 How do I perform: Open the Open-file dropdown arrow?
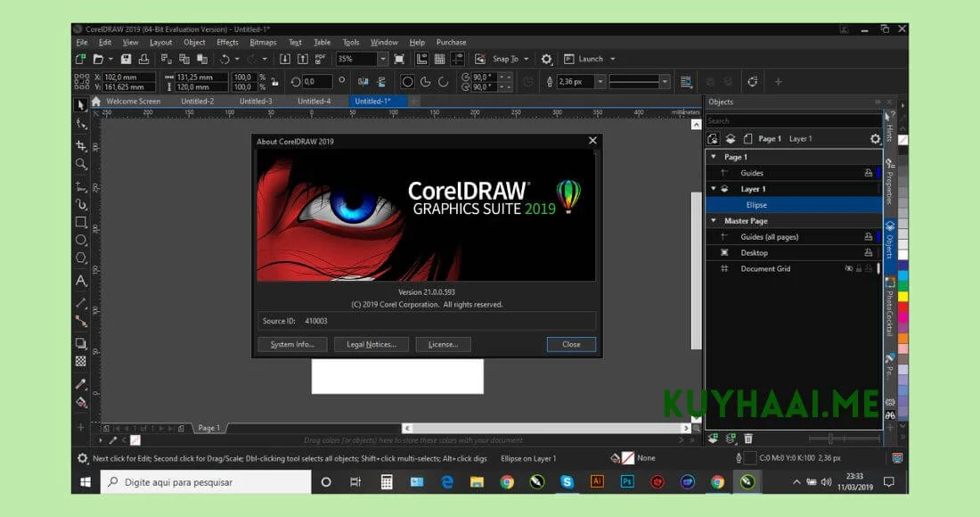[x=110, y=59]
